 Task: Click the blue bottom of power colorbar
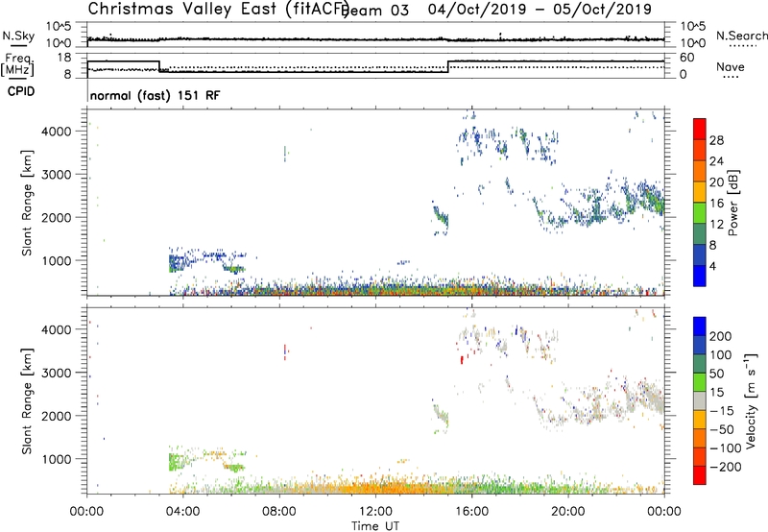[x=700, y=276]
